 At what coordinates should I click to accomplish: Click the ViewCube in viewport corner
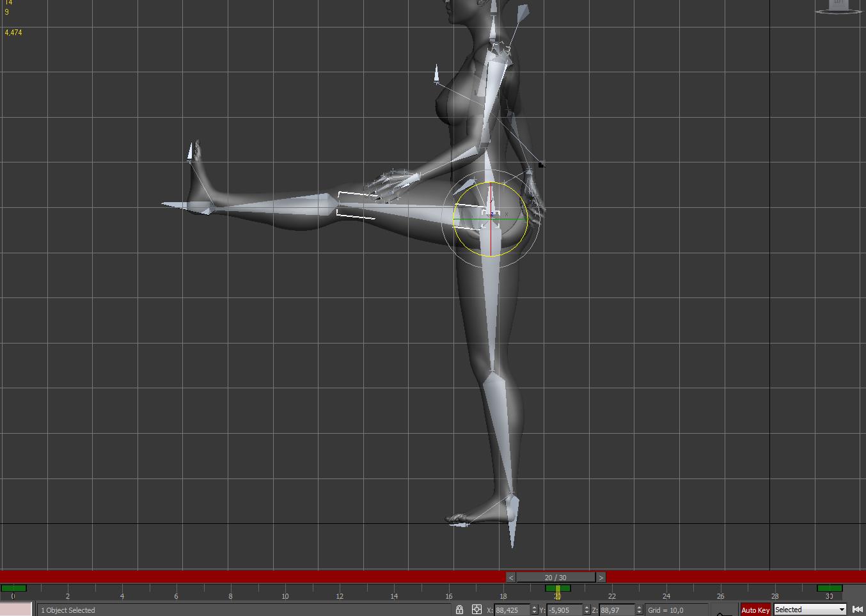[838, 6]
